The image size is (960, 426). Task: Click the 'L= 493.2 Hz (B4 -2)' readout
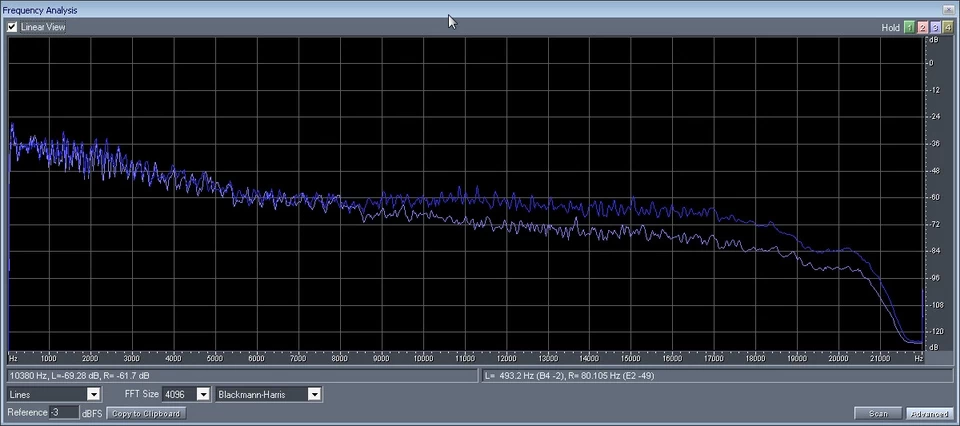(718, 375)
